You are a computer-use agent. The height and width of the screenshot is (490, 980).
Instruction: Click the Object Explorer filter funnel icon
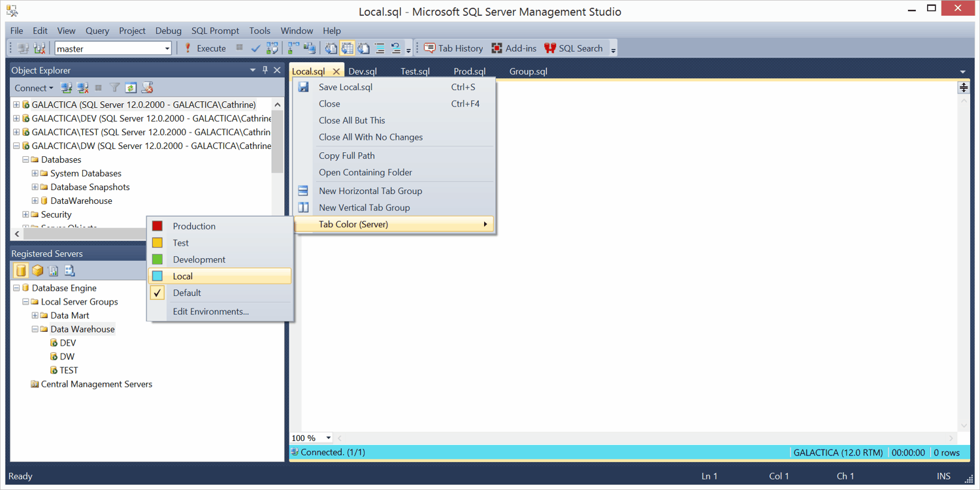pos(114,88)
